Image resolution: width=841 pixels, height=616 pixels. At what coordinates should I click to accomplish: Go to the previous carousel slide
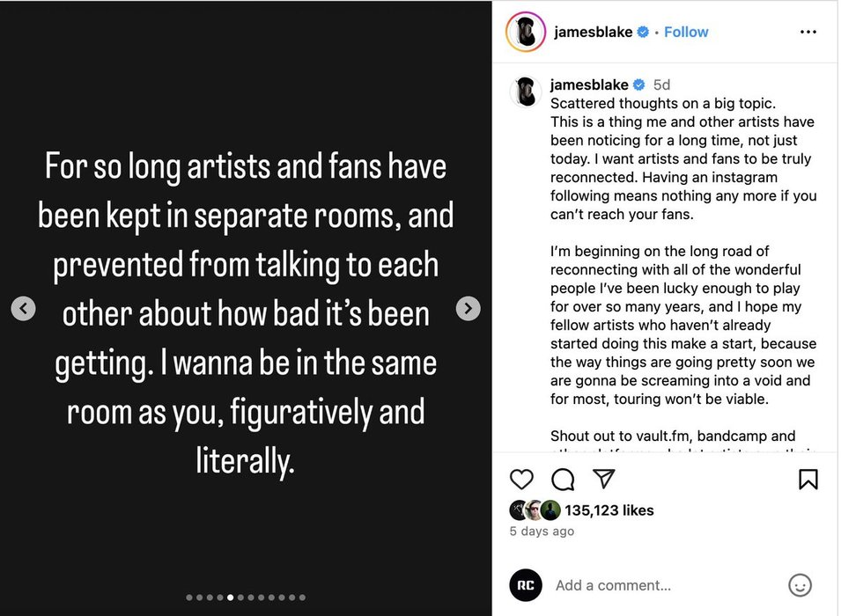pos(24,308)
